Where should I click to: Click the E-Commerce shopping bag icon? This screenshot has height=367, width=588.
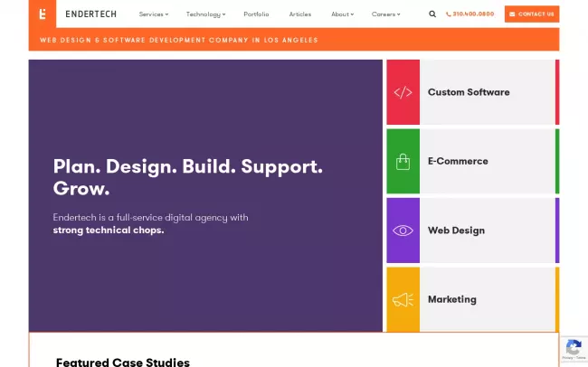(x=403, y=162)
